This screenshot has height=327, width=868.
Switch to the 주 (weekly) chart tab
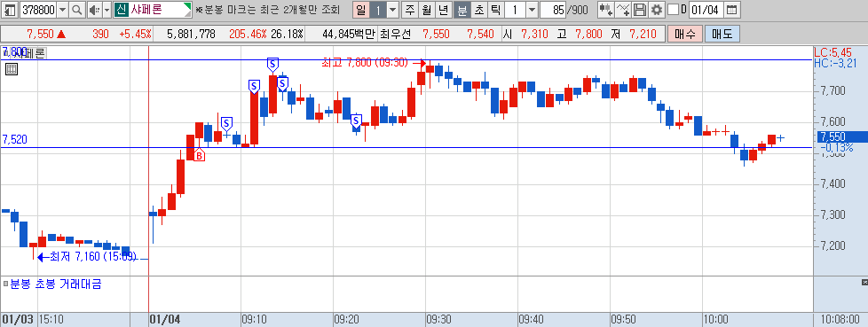pos(410,10)
